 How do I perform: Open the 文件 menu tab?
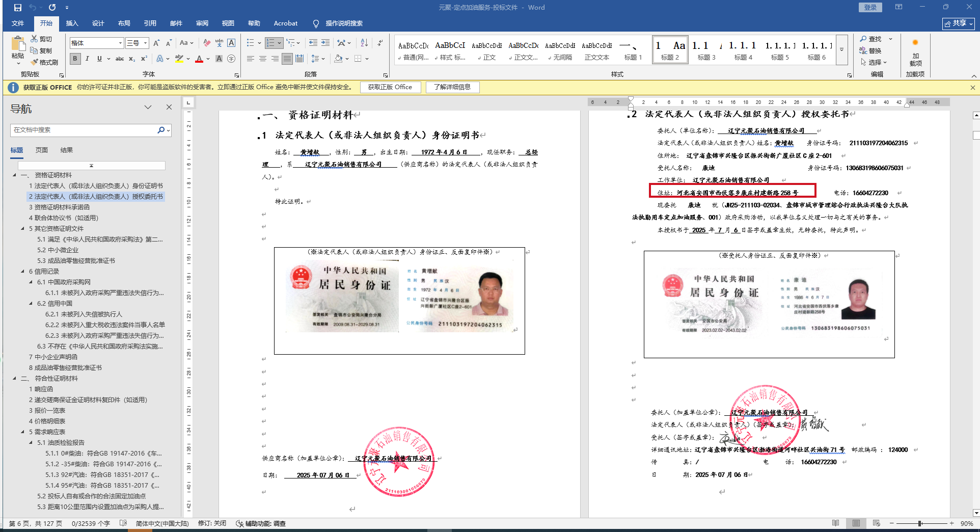coord(18,23)
